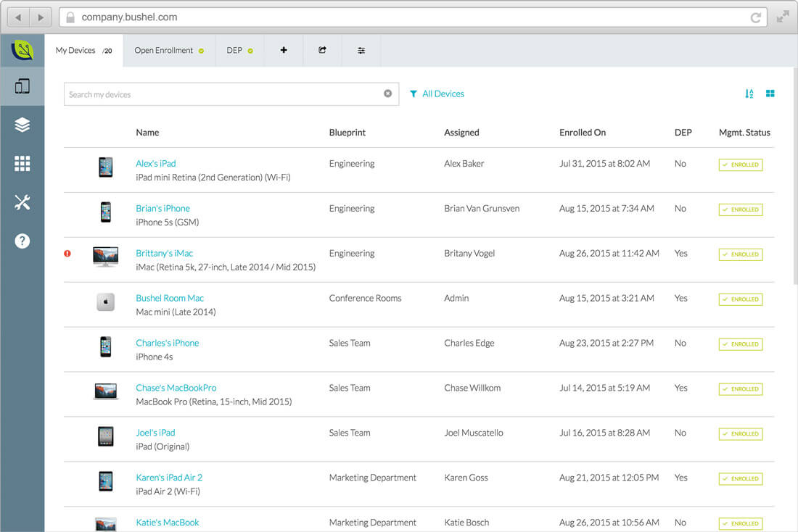Click Enrolled badge for Alex's iPad
798x532 pixels.
click(741, 165)
